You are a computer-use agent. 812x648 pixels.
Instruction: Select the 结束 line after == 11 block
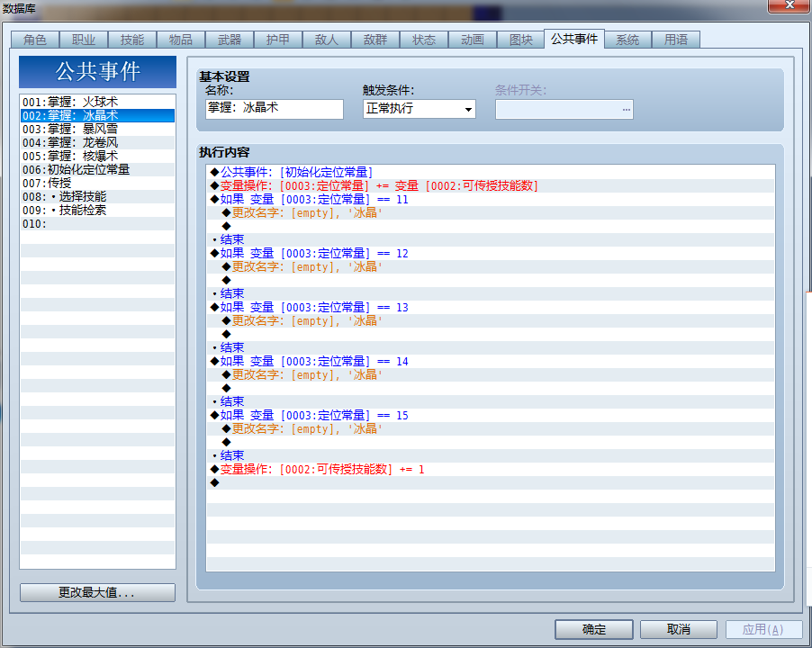point(491,239)
